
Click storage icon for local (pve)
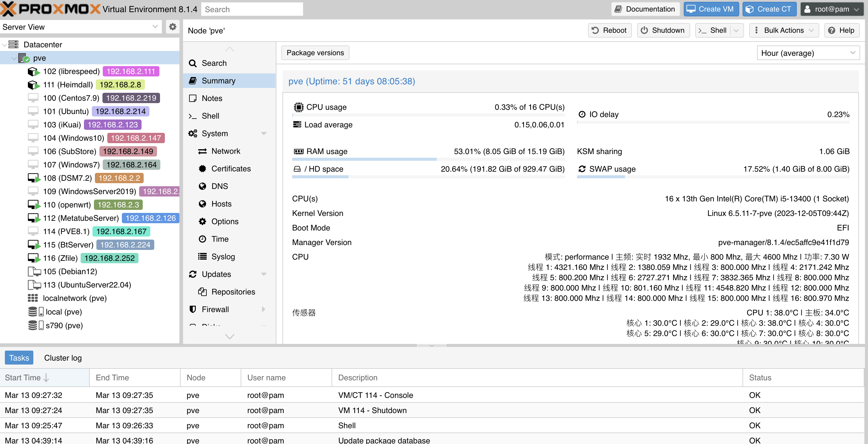tap(36, 311)
